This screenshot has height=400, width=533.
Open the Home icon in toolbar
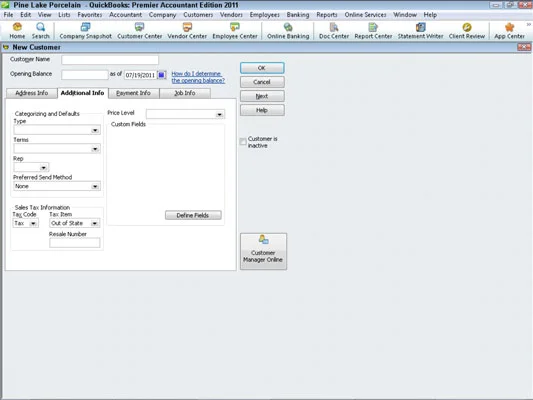17,31
